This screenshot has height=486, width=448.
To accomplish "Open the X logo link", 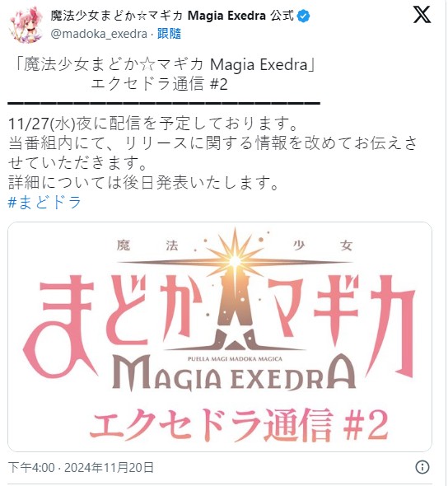I will [422, 15].
